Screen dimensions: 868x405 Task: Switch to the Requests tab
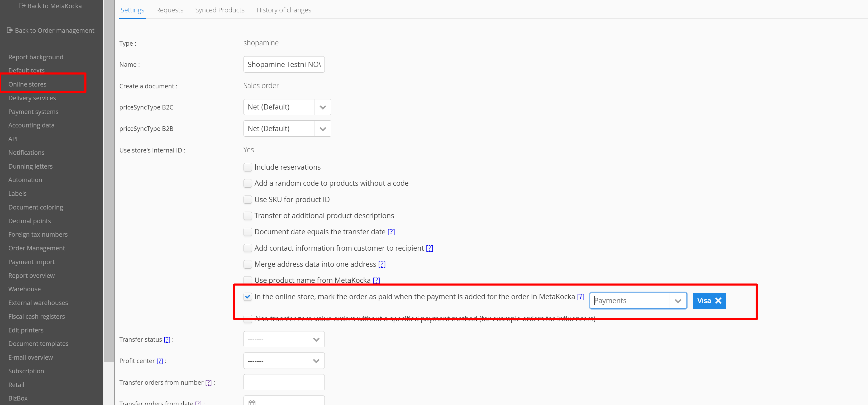click(x=169, y=10)
